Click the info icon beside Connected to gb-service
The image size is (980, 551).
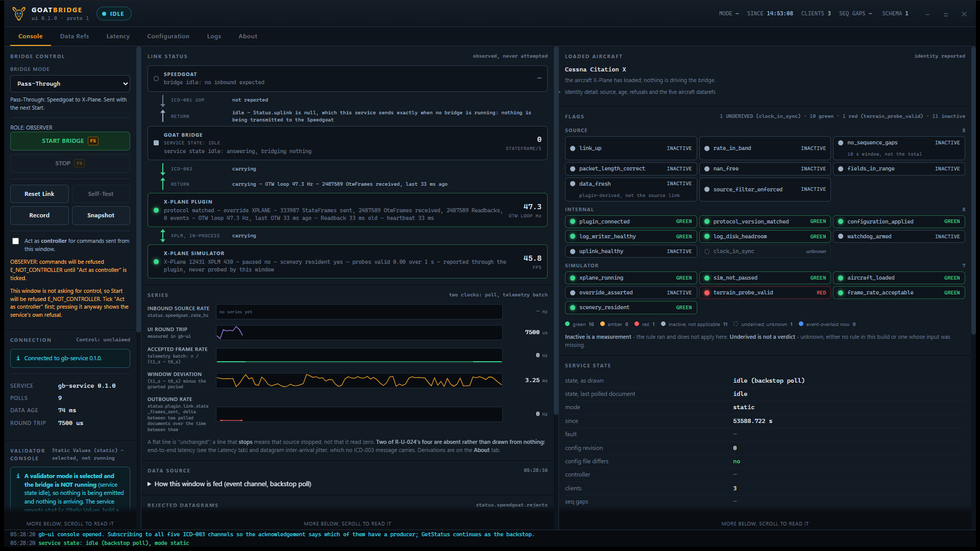tap(18, 358)
